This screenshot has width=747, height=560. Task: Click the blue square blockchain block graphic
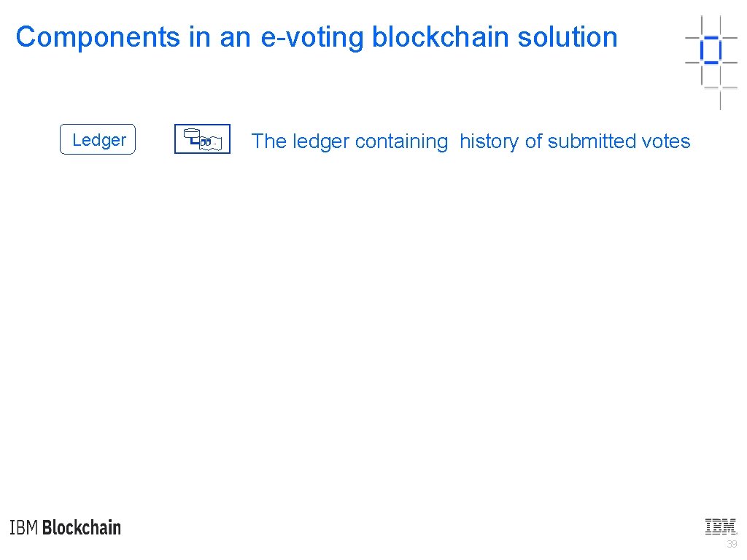(x=710, y=50)
